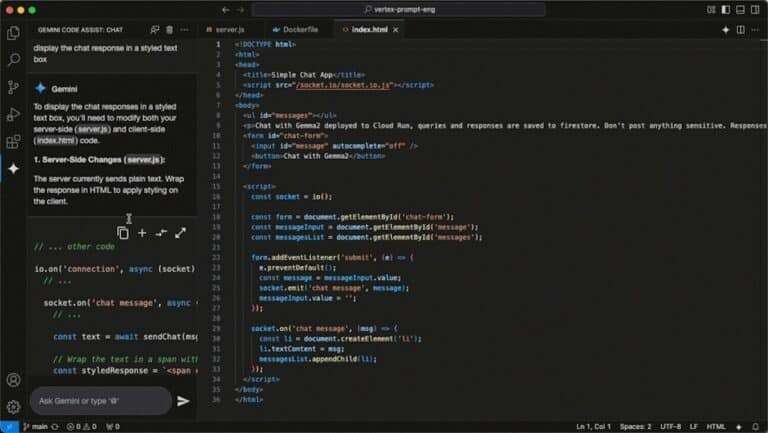
Task: Open the vertex-prompt-eng command center search
Action: 399,10
